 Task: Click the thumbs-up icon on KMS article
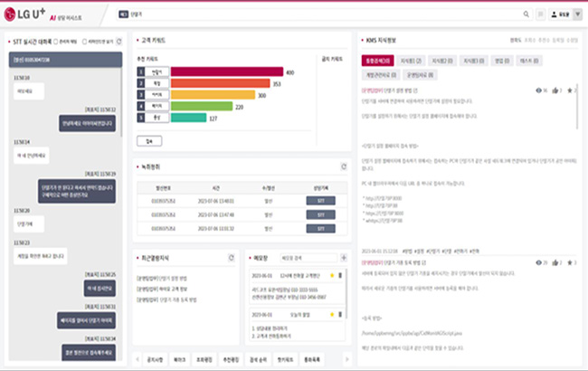[557, 90]
